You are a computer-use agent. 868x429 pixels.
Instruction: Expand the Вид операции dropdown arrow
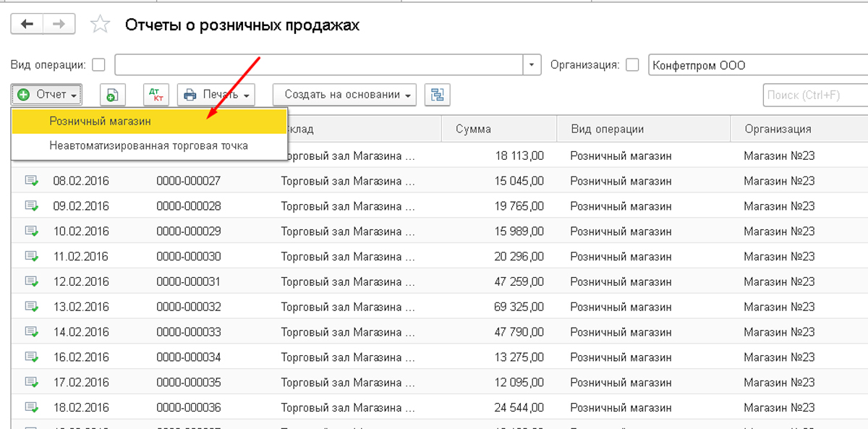[532, 65]
